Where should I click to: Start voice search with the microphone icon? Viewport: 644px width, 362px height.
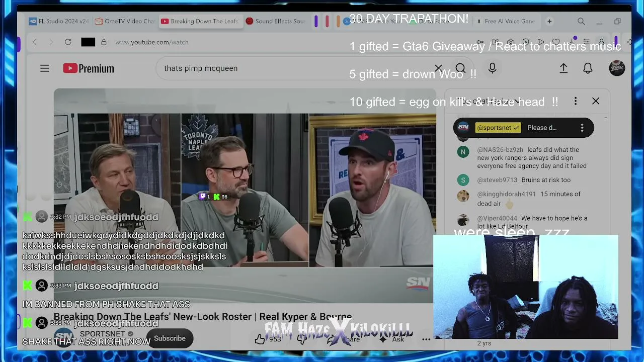pyautogui.click(x=493, y=68)
